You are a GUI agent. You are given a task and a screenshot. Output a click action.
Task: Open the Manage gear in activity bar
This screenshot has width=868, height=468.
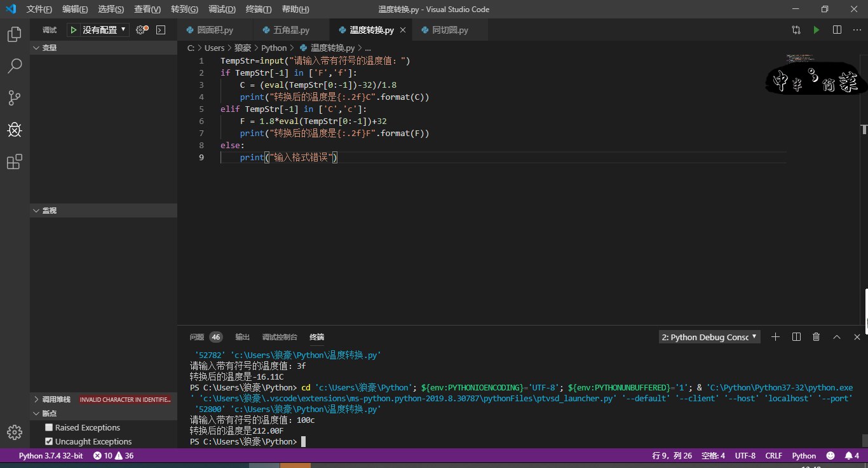14,432
